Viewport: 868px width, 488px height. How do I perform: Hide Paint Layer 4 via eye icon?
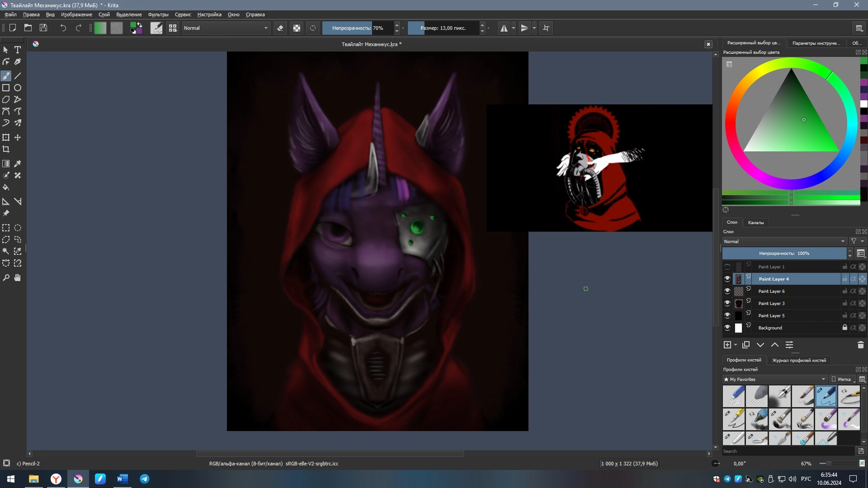(x=727, y=279)
